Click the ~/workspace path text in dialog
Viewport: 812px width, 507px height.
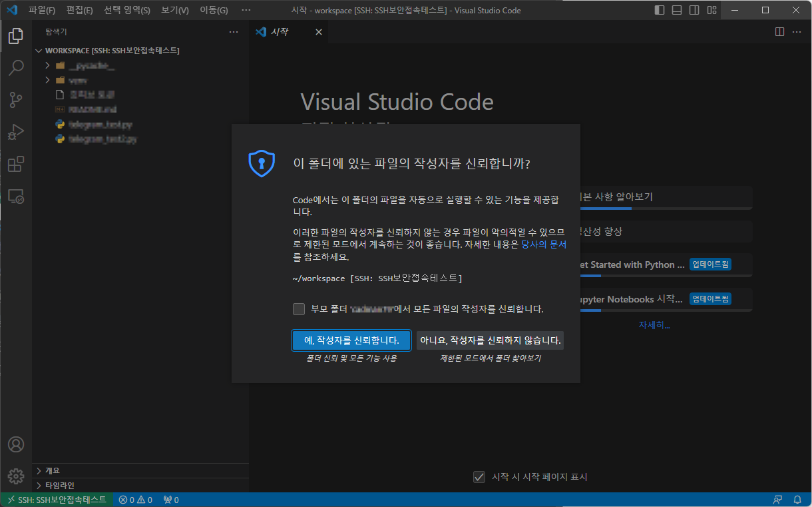click(x=377, y=278)
